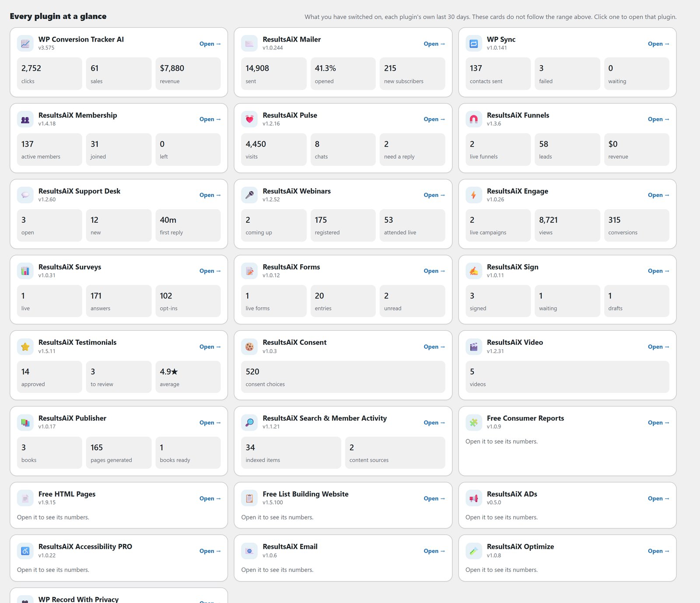The width and height of the screenshot is (700, 603).
Task: Click the ResultsAiX Video title text
Action: point(515,342)
